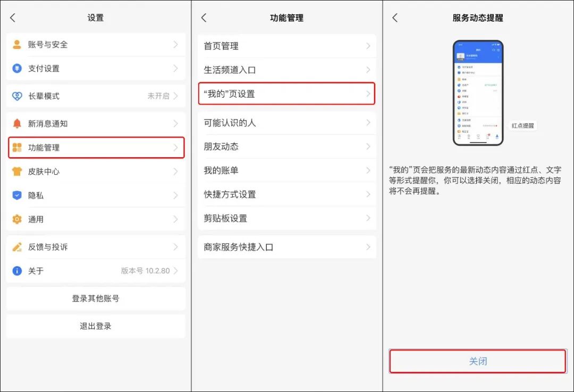Tap the 皮肤中心 shirt icon

click(x=16, y=172)
